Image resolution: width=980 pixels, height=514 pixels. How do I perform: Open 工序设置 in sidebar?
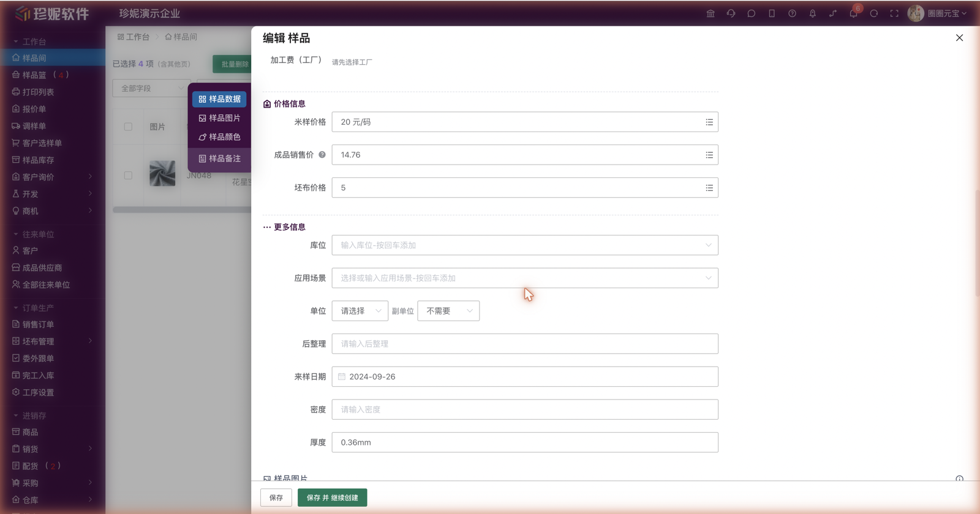53,393
